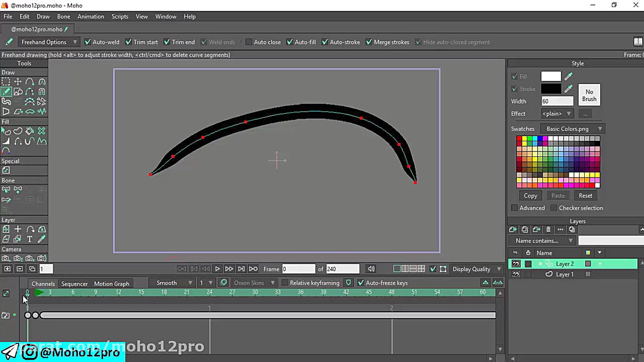This screenshot has width=644, height=362.
Task: Click the Reset style button
Action: 585,196
